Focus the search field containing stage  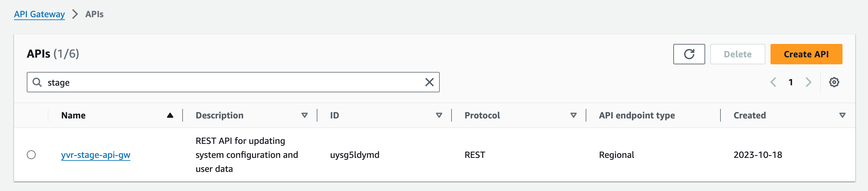pos(233,82)
